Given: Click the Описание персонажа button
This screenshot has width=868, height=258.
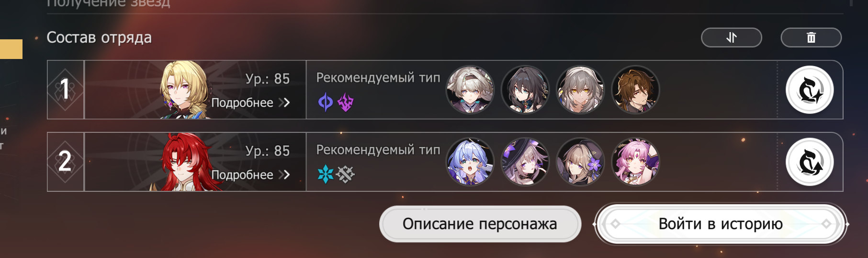Looking at the screenshot, I should click(x=480, y=224).
